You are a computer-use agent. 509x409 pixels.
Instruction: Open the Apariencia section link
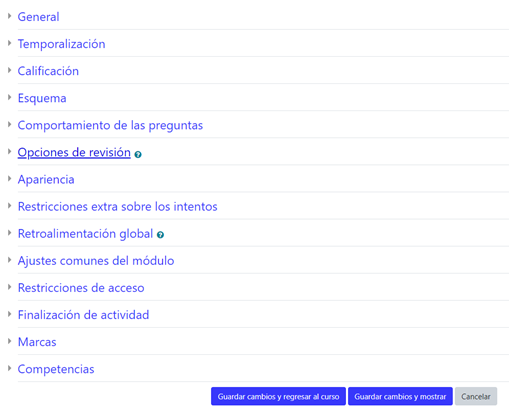click(46, 180)
